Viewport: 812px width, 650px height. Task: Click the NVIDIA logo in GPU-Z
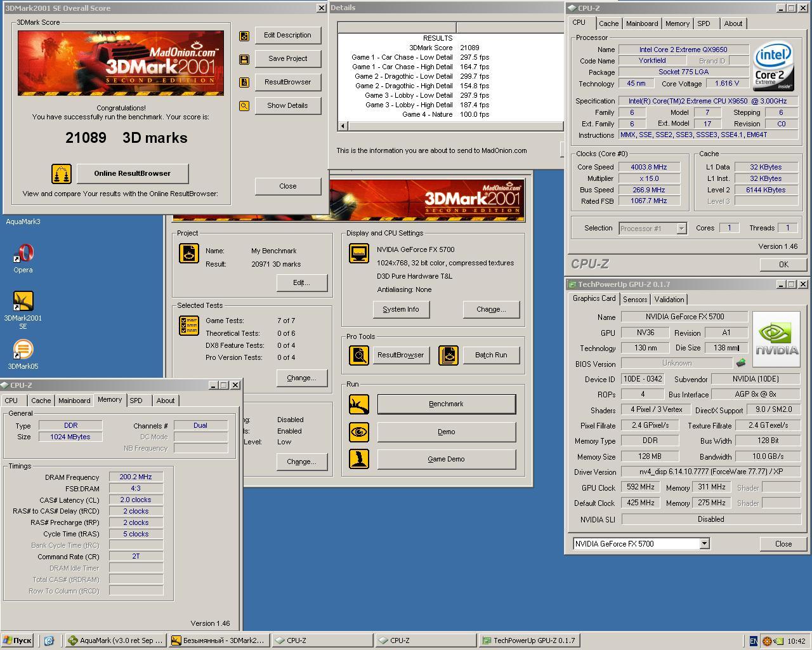click(775, 340)
